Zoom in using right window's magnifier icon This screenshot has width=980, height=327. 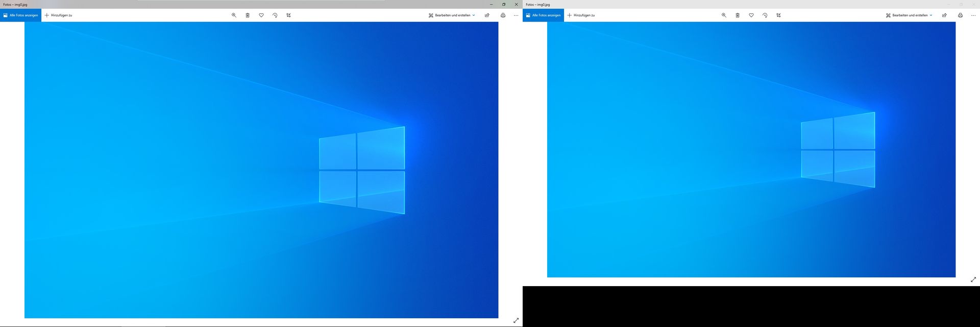(x=724, y=15)
